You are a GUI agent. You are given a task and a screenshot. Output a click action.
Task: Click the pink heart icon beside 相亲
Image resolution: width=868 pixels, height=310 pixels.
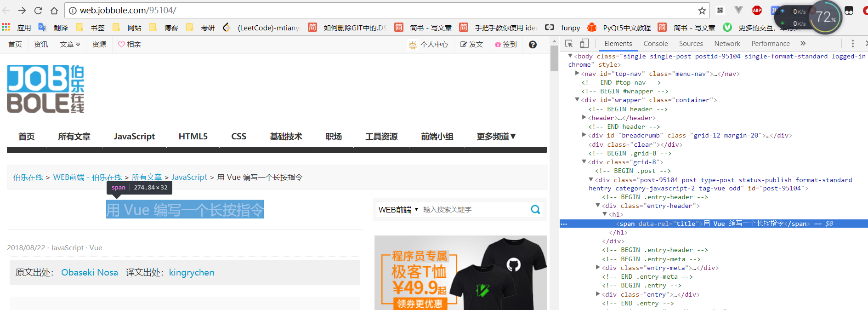(121, 45)
